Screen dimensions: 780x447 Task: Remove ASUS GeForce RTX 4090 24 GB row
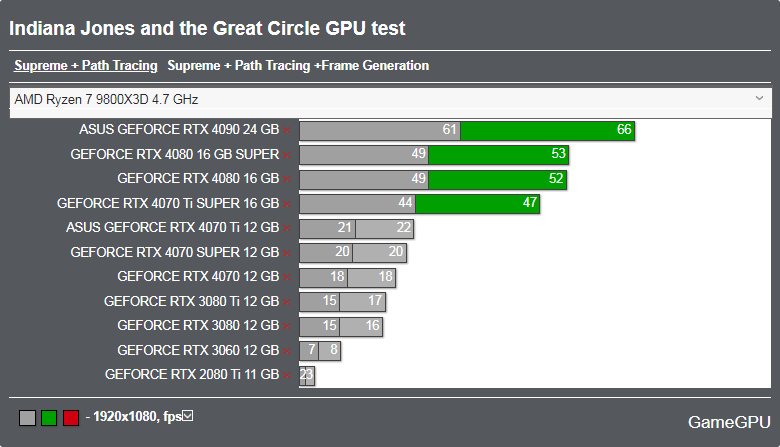pos(287,130)
